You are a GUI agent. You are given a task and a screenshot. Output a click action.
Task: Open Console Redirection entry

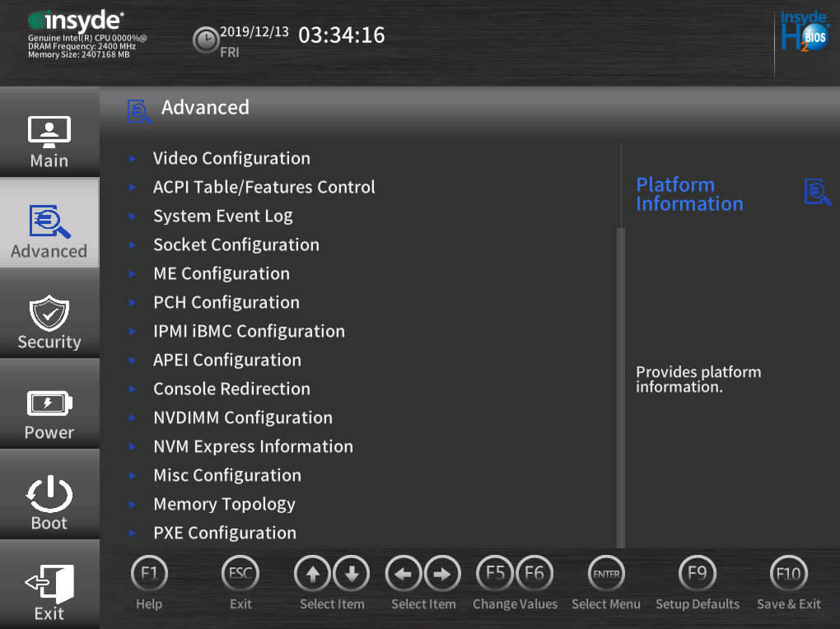click(232, 389)
